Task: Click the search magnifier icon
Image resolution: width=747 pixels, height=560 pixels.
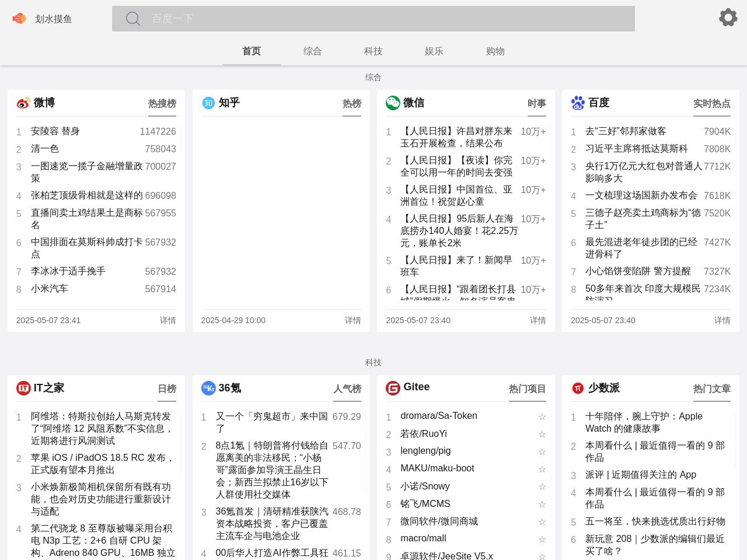Action: (133, 19)
